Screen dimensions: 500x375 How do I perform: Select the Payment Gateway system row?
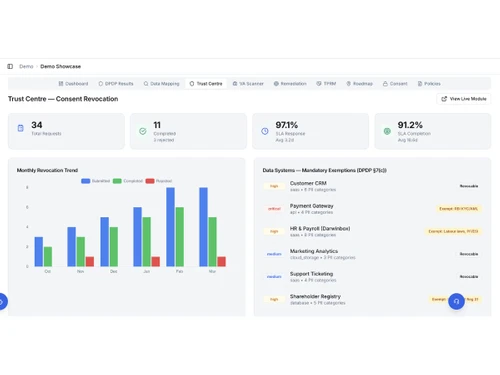(x=372, y=209)
